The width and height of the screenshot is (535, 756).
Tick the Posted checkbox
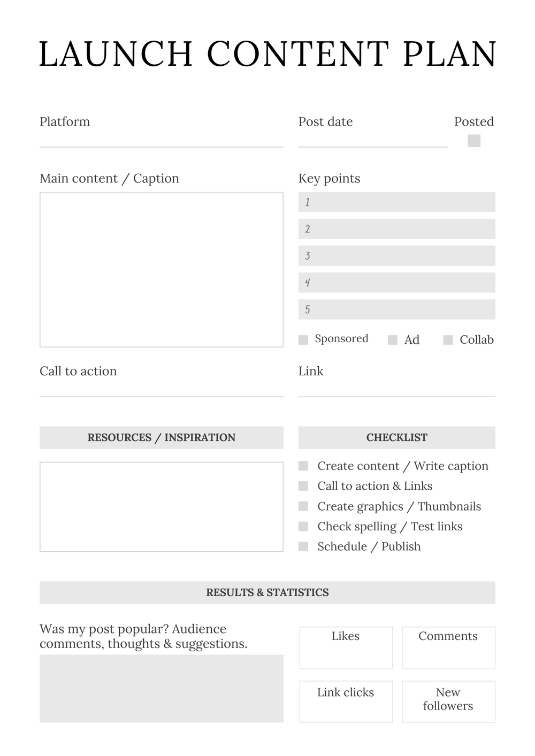474,141
